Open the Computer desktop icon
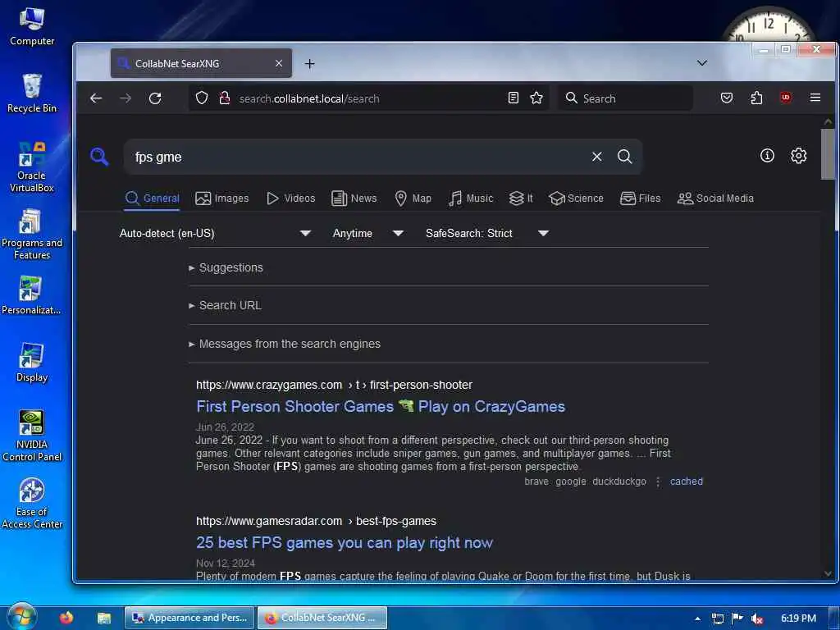This screenshot has width=840, height=630. 32,27
